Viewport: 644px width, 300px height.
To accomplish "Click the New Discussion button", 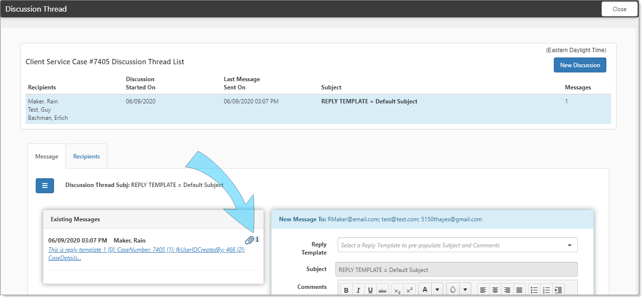I will pos(580,65).
